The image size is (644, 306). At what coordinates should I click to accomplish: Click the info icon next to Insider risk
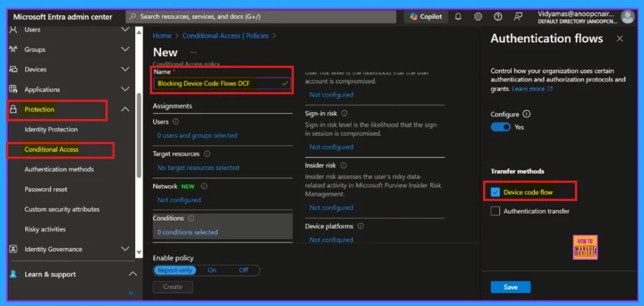(343, 166)
